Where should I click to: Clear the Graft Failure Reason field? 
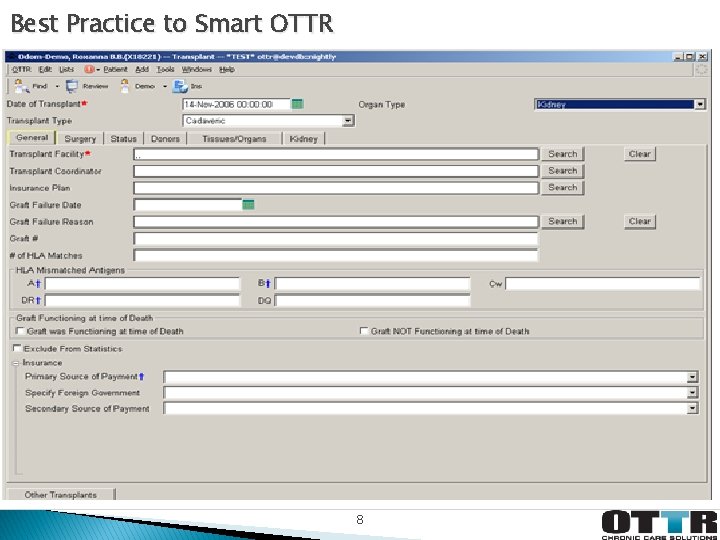[640, 221]
